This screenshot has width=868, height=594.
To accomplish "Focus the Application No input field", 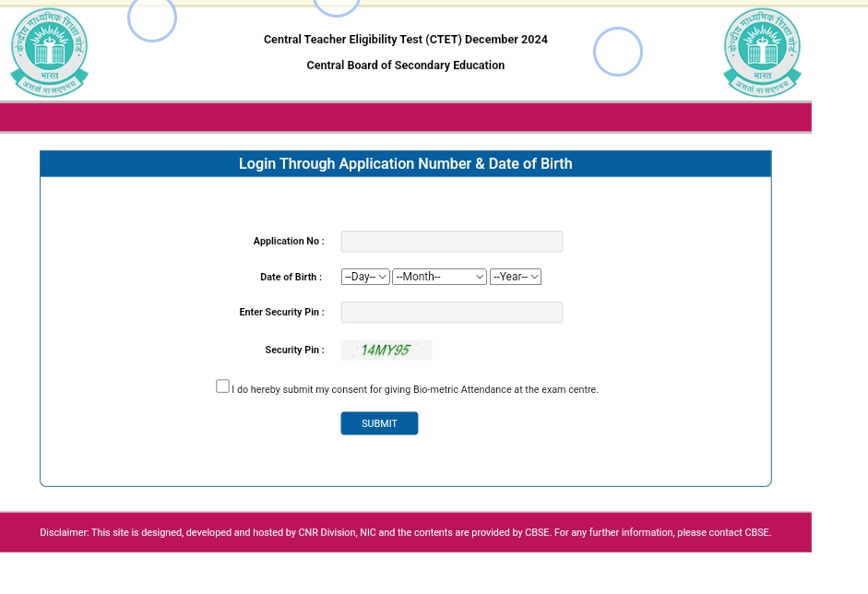I will 452,242.
